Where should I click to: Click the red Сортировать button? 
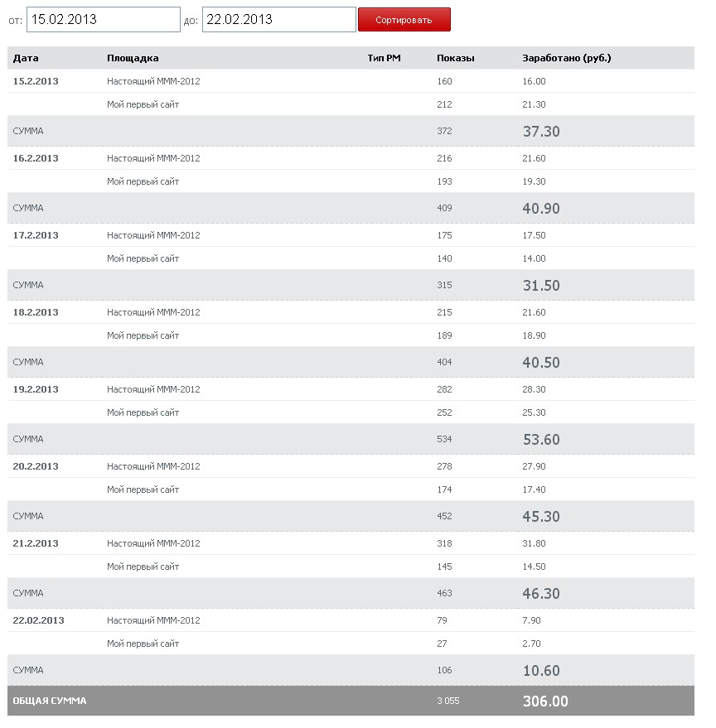pos(404,20)
